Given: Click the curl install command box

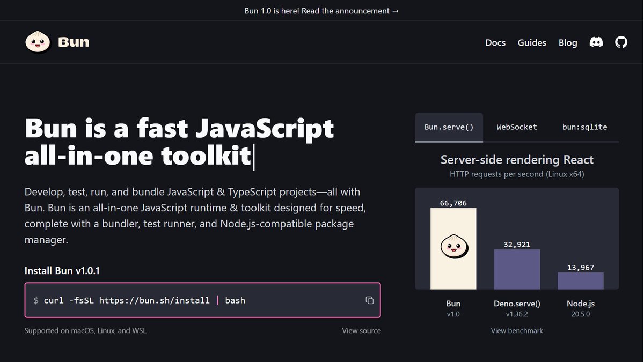Looking at the screenshot, I should [202, 300].
